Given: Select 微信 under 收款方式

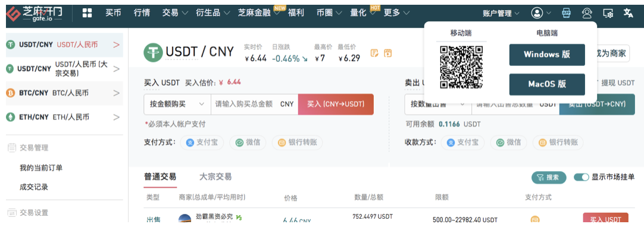Looking at the screenshot, I should pyautogui.click(x=508, y=143).
